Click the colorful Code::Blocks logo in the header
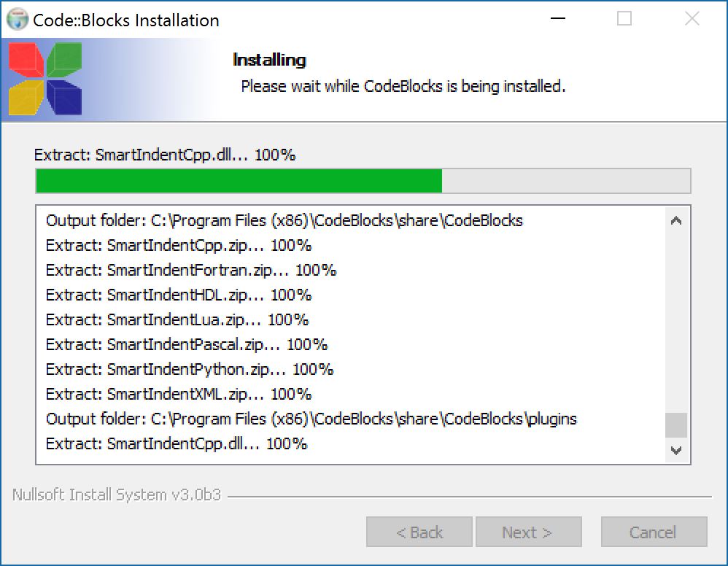Image resolution: width=728 pixels, height=566 pixels. (44, 78)
